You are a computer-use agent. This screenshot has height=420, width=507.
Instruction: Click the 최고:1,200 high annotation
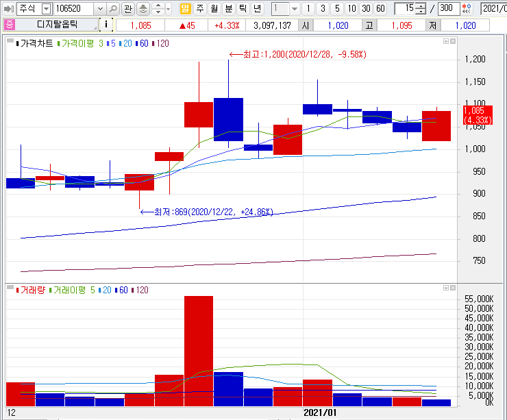(298, 54)
